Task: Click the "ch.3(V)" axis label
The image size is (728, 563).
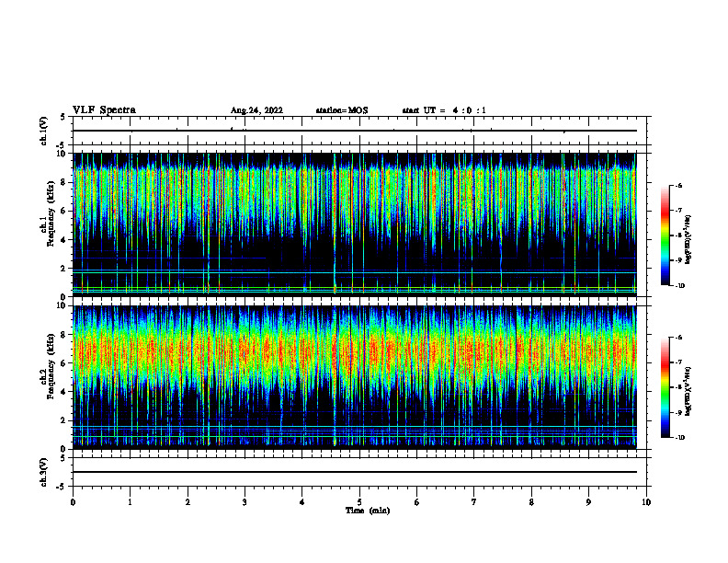Action: click(43, 472)
